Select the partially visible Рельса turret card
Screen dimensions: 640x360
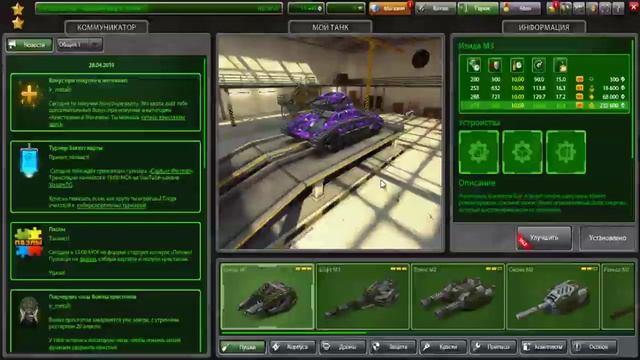(x=618, y=296)
